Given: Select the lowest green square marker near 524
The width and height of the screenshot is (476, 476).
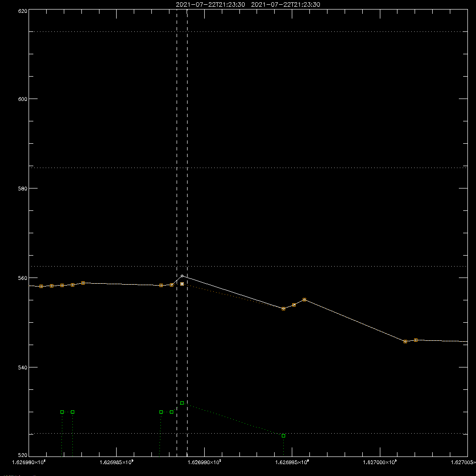Looking at the screenshot, I should (284, 436).
